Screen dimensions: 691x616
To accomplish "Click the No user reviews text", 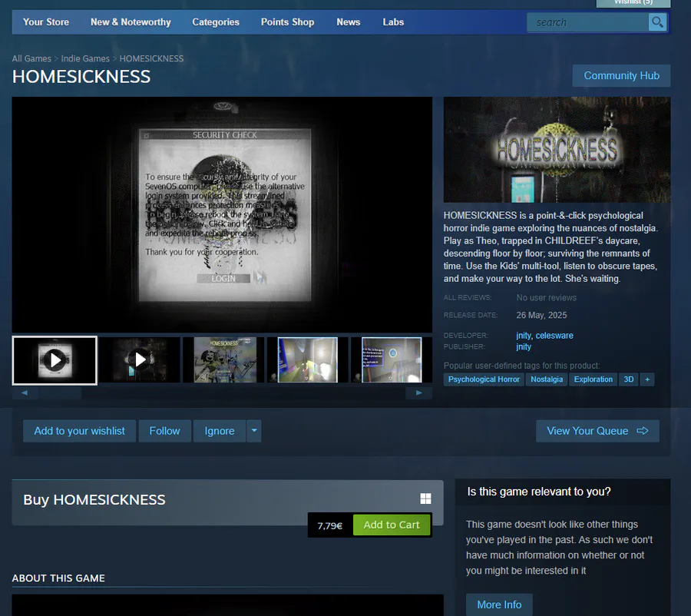I will pyautogui.click(x=547, y=298).
